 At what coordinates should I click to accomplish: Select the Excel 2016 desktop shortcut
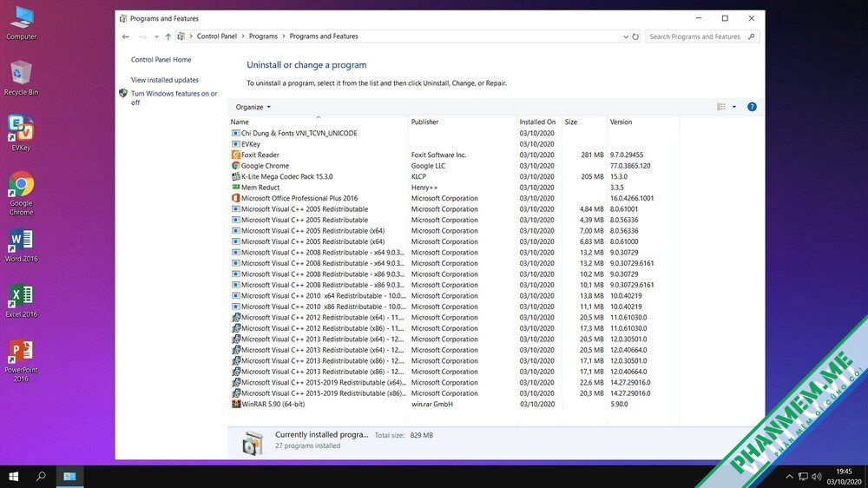[x=21, y=300]
